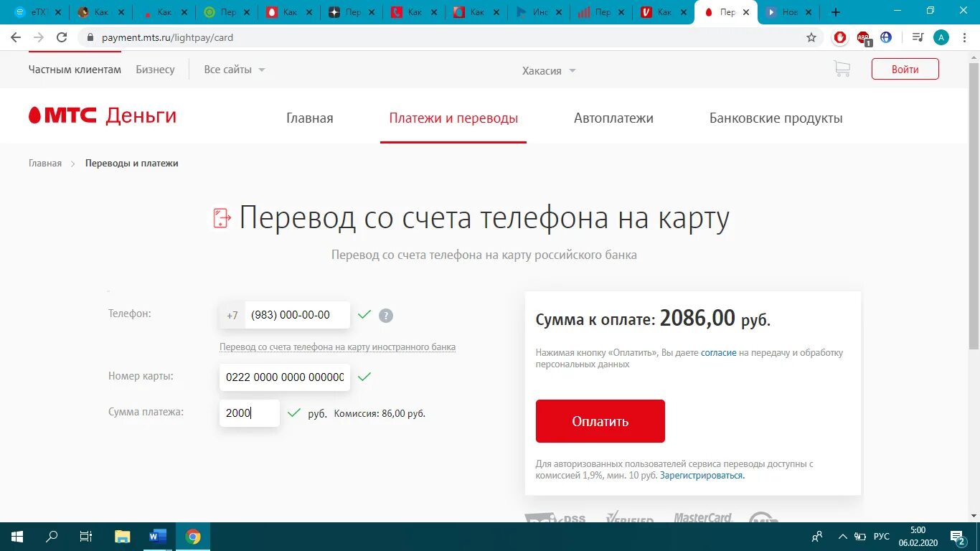Click the red 'Оплатить' button

pos(600,421)
